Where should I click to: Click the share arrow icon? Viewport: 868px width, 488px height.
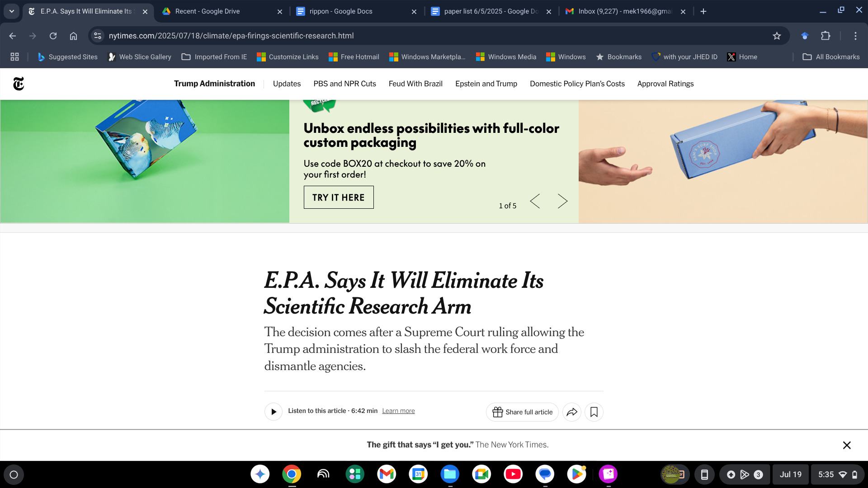572,412
